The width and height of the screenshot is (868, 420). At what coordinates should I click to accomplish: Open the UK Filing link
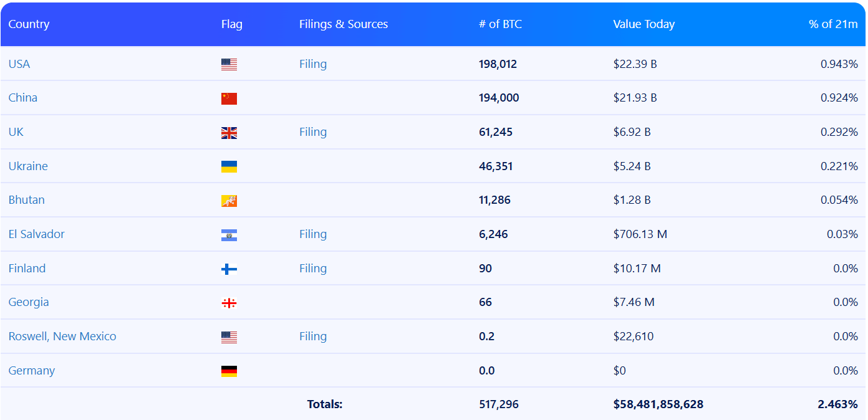[x=312, y=132]
